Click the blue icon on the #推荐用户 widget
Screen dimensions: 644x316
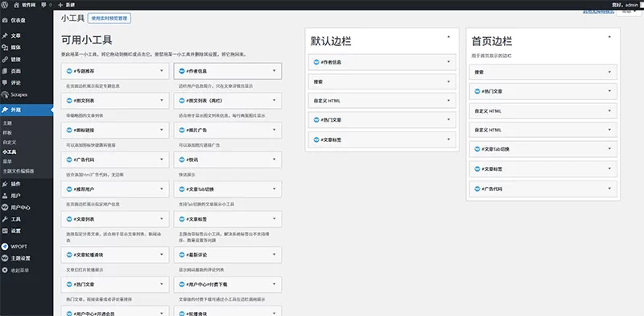point(69,189)
